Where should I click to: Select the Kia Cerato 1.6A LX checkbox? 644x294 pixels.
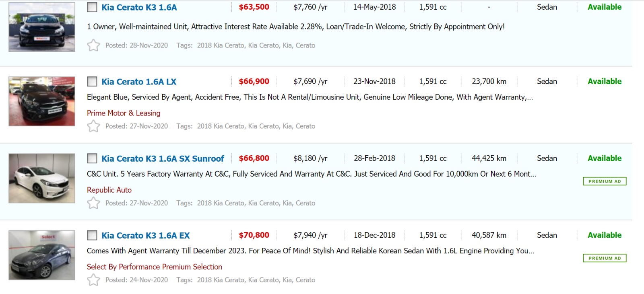(x=92, y=82)
